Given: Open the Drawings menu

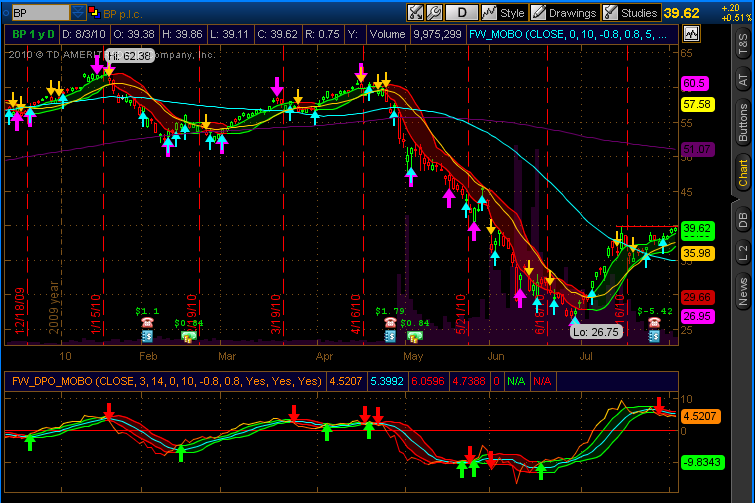Looking at the screenshot, I should (x=564, y=13).
